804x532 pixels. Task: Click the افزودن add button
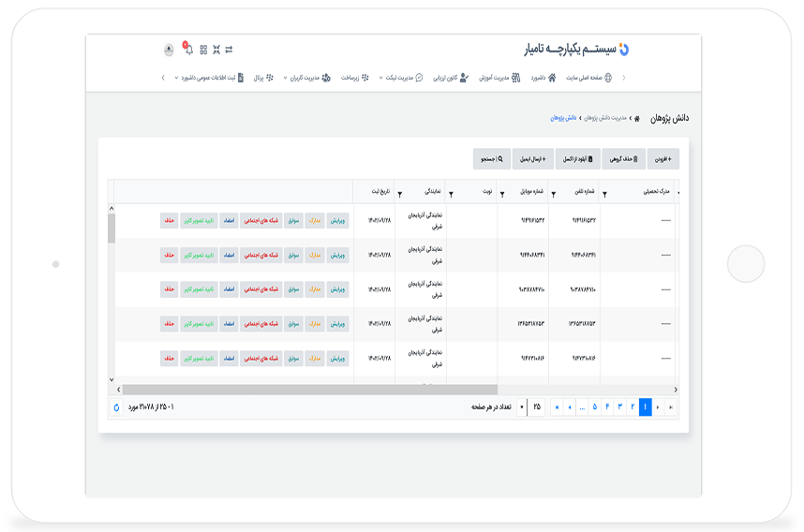point(663,159)
